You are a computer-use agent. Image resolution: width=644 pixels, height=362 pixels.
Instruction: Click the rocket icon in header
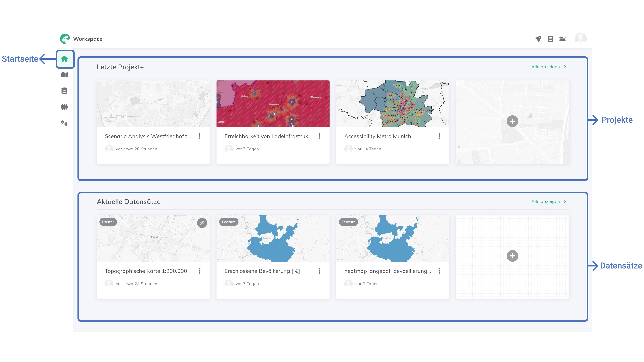tap(538, 39)
